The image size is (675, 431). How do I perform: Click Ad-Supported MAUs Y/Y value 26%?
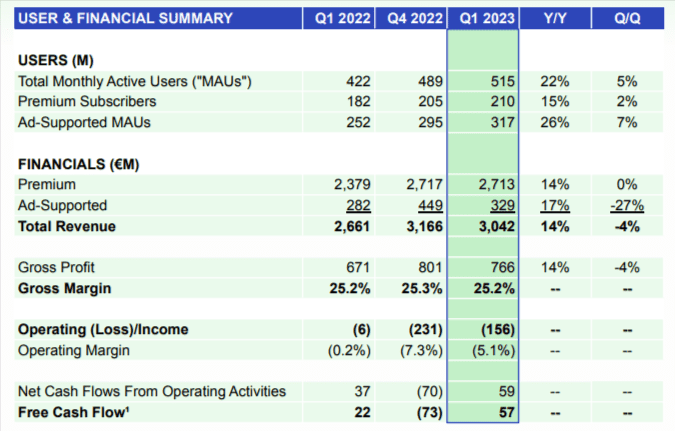point(555,122)
